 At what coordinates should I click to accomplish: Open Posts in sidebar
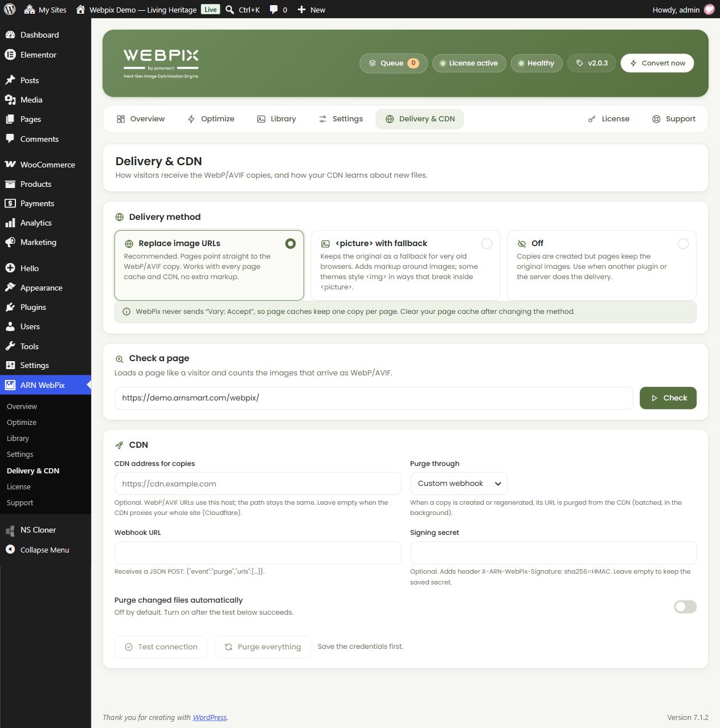46,80
